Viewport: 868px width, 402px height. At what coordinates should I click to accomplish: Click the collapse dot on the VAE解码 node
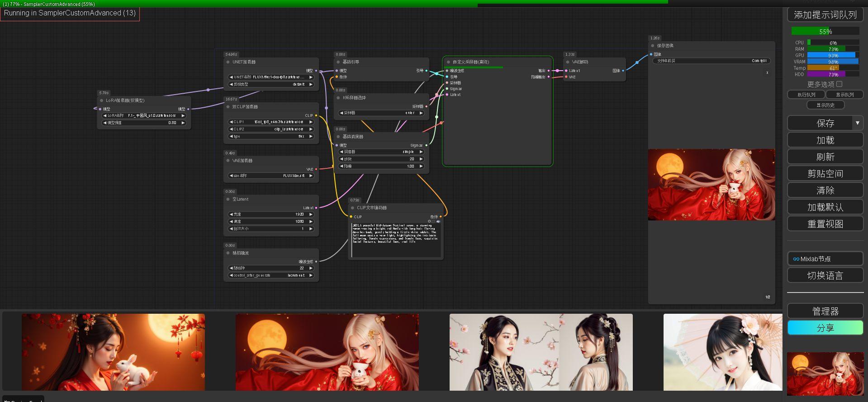tap(567, 62)
